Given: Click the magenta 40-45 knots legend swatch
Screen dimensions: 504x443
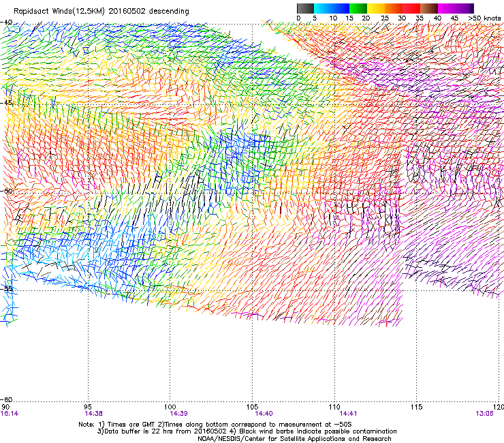Looking at the screenshot, I should [447, 8].
